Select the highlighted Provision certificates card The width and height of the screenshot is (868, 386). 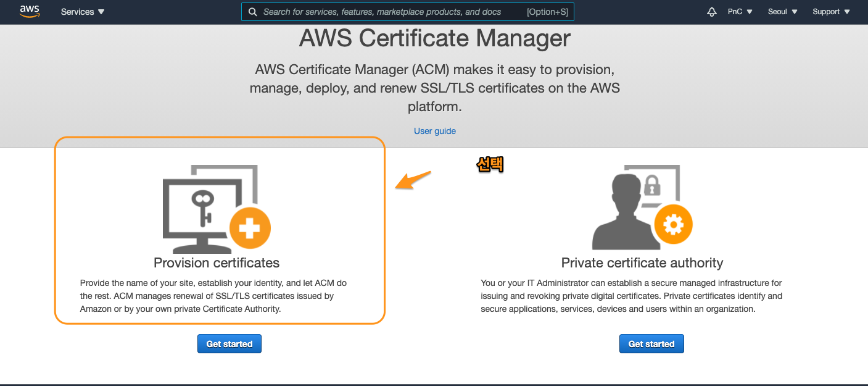pyautogui.click(x=220, y=230)
